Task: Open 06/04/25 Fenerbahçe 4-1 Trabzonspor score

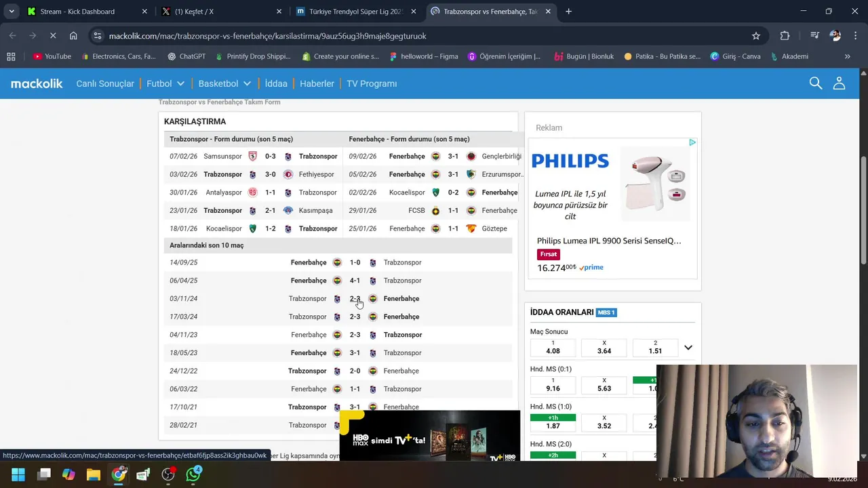Action: click(355, 281)
